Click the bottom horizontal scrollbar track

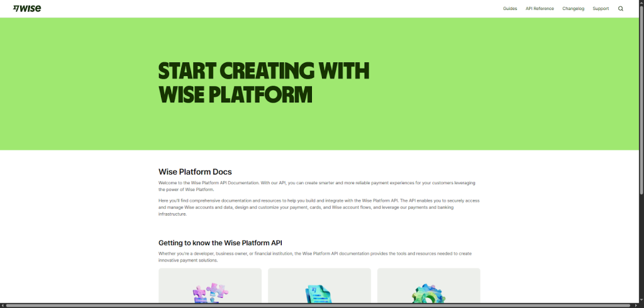314,305
